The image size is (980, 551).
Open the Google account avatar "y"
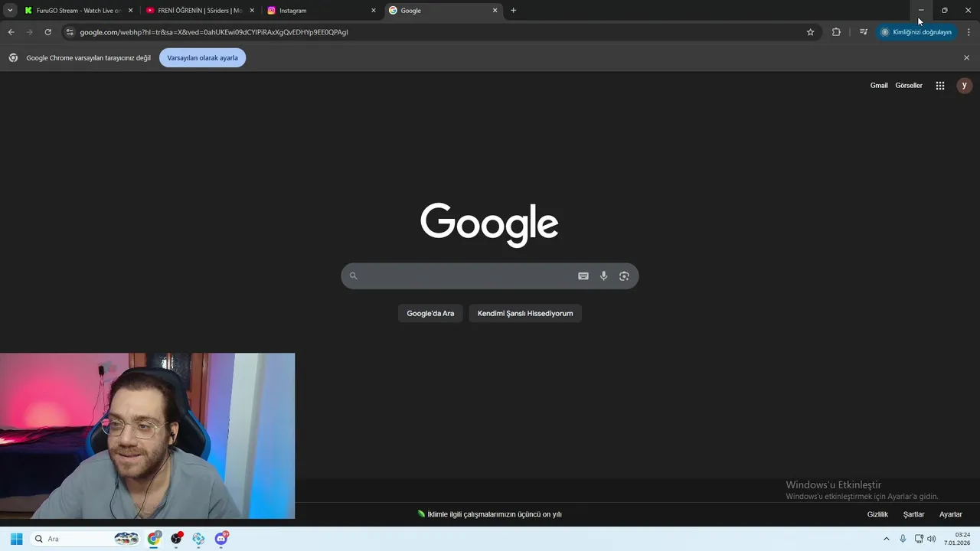tap(965, 86)
